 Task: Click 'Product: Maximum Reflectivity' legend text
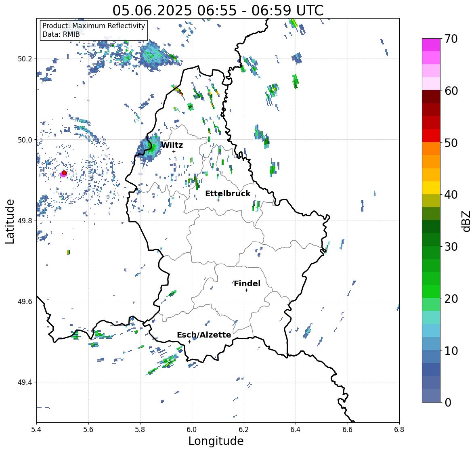pyautogui.click(x=94, y=26)
